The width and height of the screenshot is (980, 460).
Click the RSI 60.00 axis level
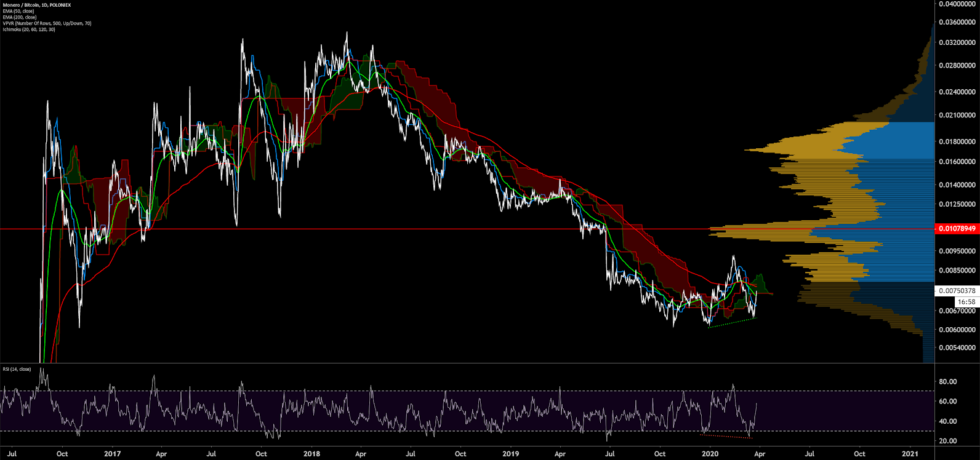click(948, 401)
